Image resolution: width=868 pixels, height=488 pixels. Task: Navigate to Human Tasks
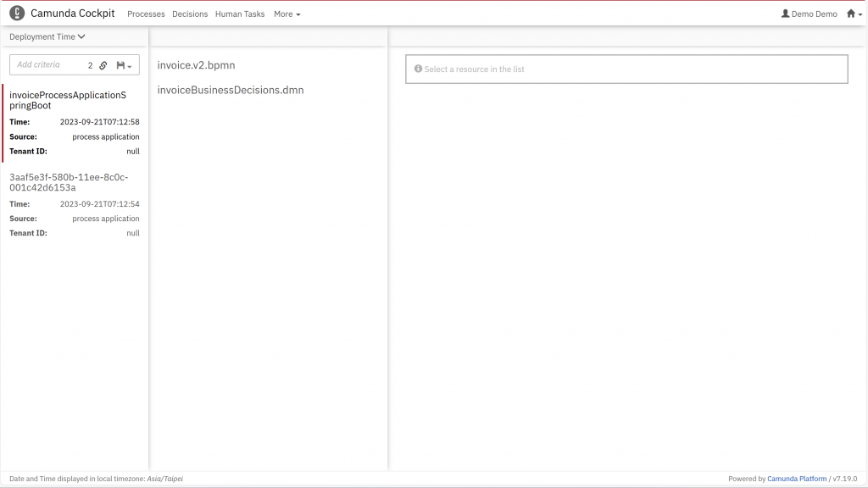coord(240,14)
